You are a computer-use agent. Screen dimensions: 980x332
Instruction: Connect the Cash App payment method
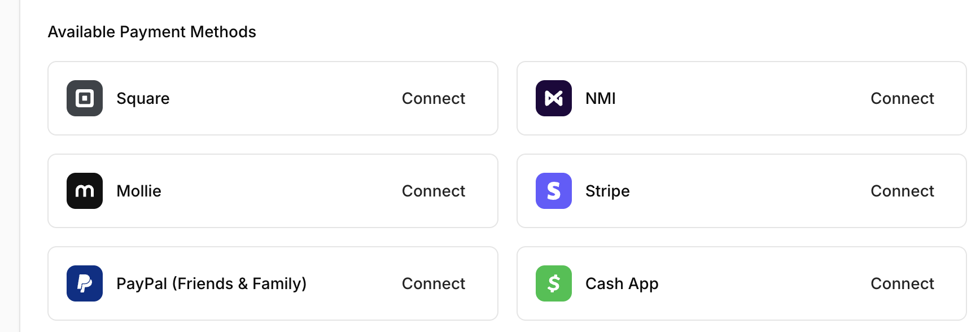[902, 283]
